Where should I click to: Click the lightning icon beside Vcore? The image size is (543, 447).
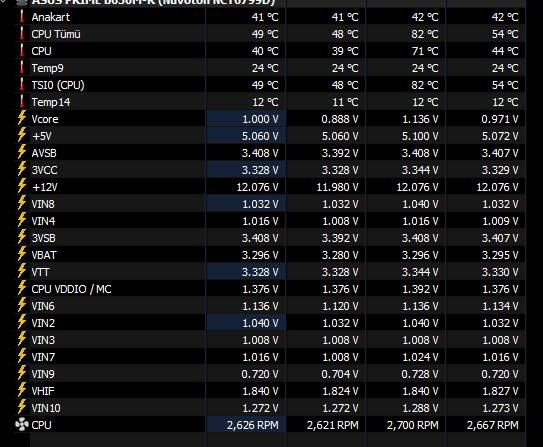click(22, 118)
